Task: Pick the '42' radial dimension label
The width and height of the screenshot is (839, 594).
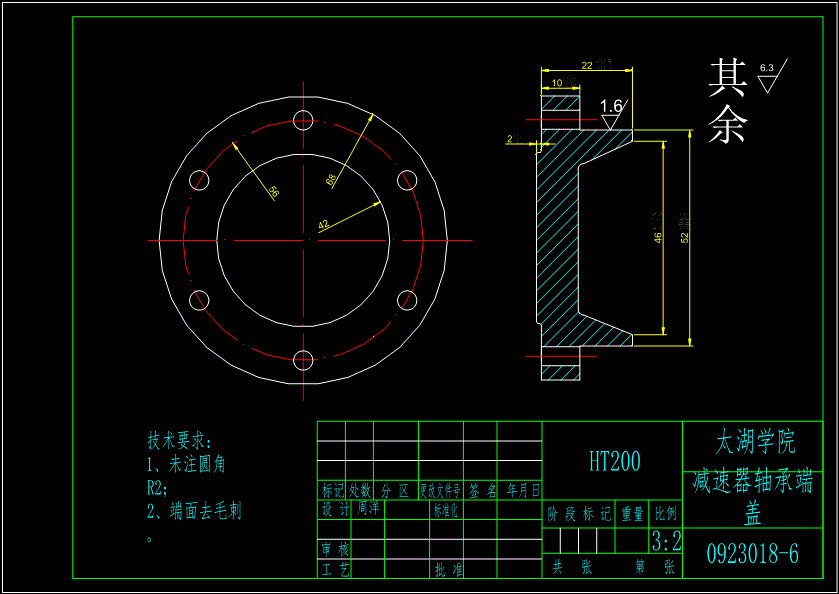Action: pyautogui.click(x=323, y=225)
